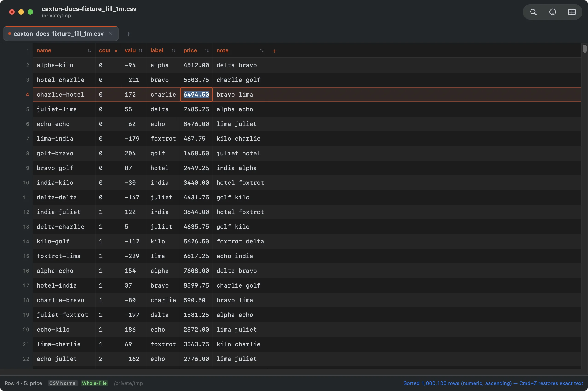
Task: Click note cell juliet hotel
Action: click(x=240, y=153)
